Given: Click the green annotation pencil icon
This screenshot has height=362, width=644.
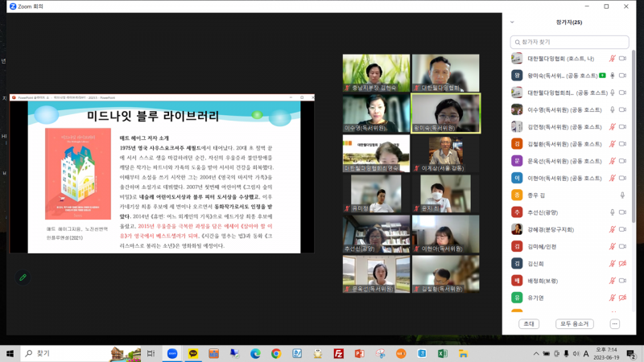Looking at the screenshot, I should tap(23, 277).
